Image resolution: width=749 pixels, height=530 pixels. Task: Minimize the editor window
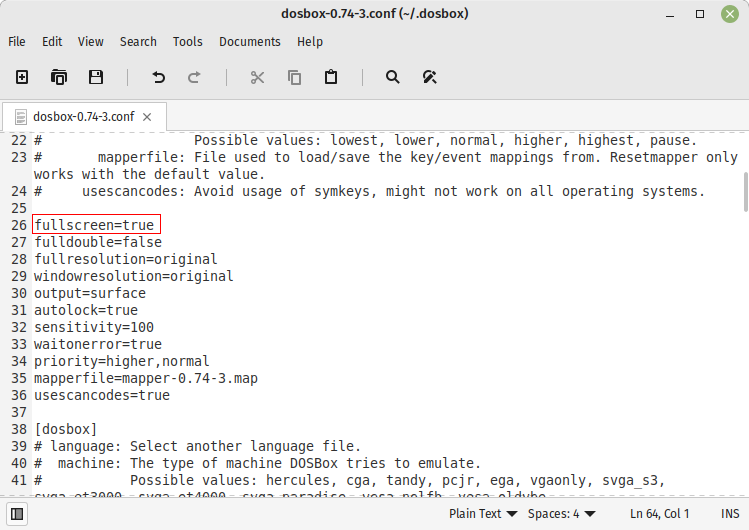point(670,14)
